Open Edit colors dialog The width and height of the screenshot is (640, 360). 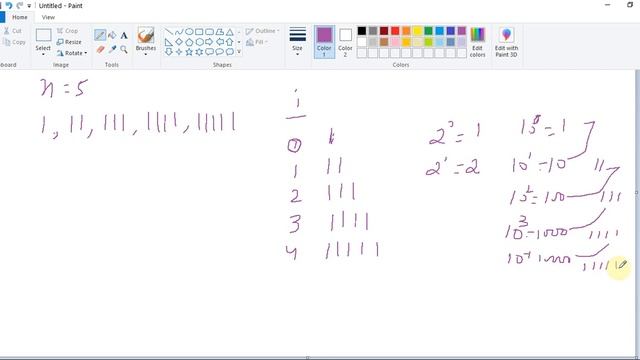(x=478, y=42)
